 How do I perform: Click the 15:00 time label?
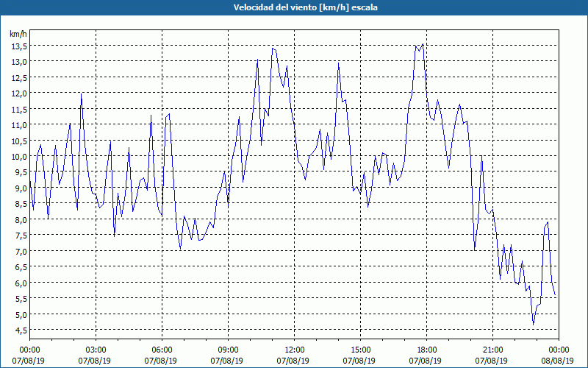click(x=360, y=350)
